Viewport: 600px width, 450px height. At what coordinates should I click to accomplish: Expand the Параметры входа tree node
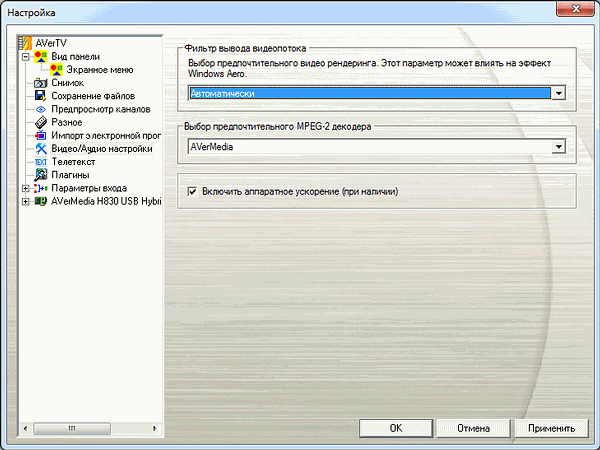[25, 187]
